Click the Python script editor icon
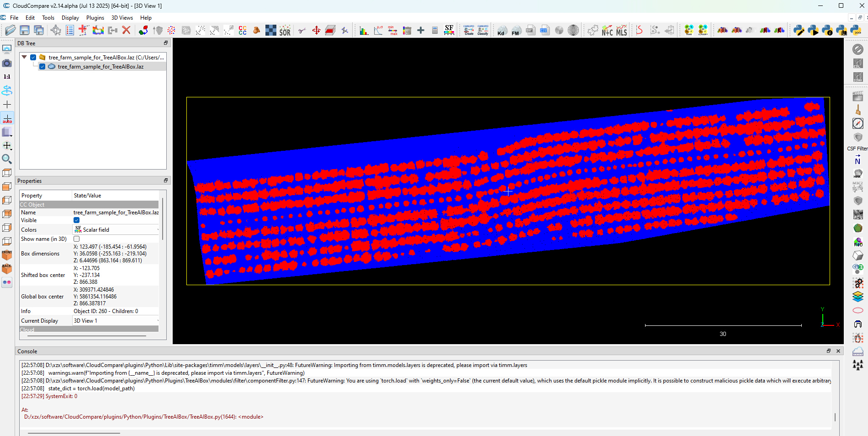Screen dimensions: 868x436 [x=799, y=30]
